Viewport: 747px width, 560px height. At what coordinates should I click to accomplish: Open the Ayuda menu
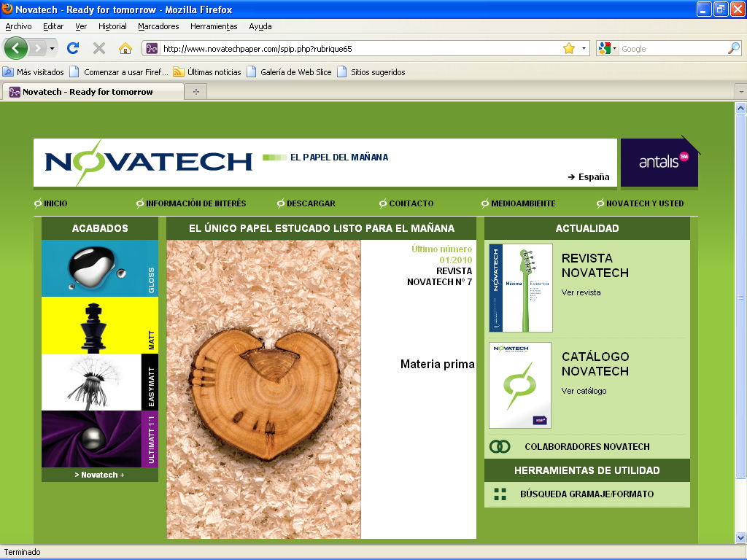[260, 26]
